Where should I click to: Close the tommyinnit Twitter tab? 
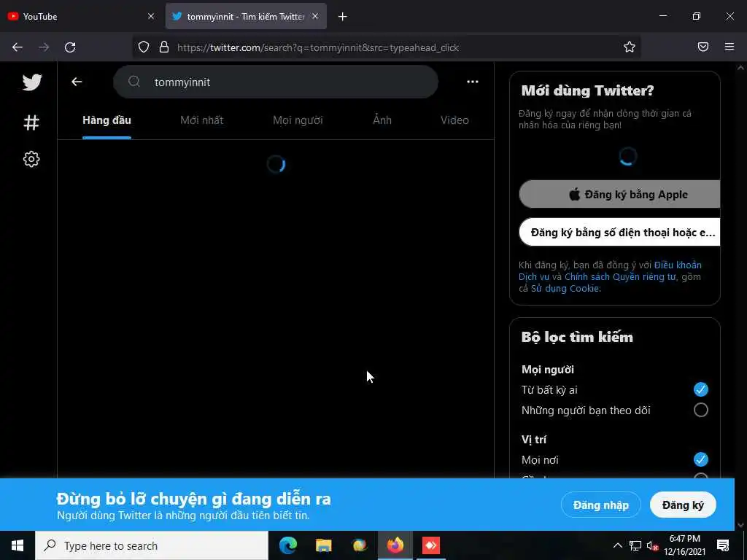[x=315, y=16]
